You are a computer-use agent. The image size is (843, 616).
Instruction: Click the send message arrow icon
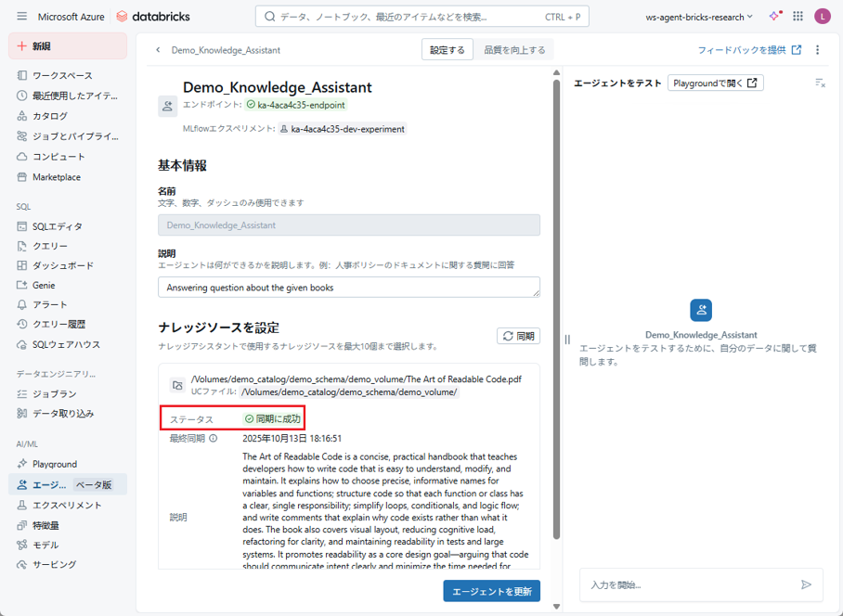click(806, 584)
